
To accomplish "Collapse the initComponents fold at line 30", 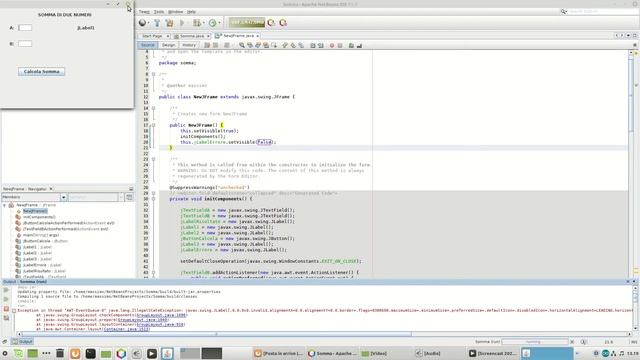I will 153,199.
